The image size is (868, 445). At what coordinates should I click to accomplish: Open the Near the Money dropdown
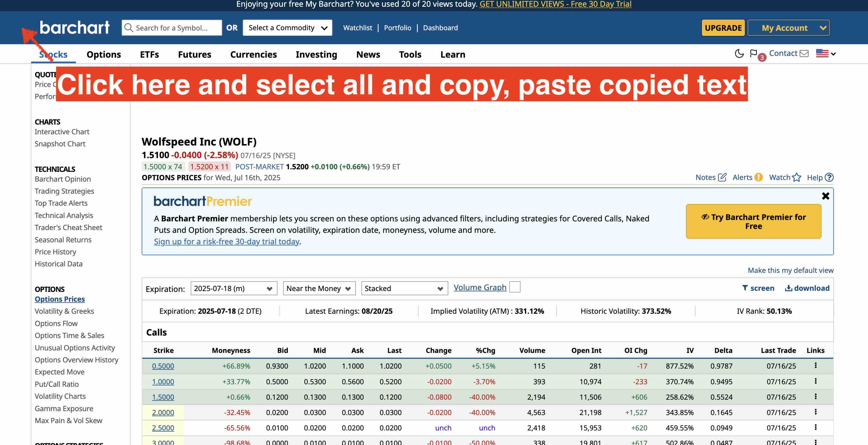(319, 288)
